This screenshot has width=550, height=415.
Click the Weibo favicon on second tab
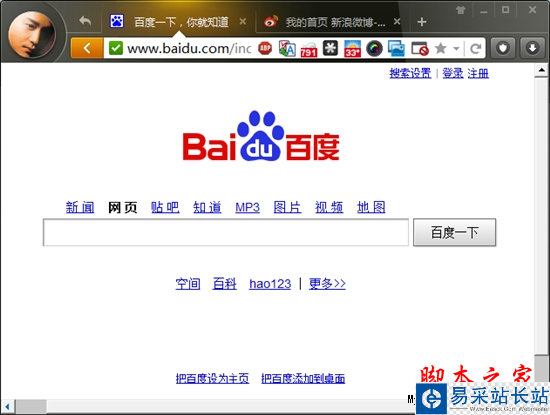click(271, 22)
